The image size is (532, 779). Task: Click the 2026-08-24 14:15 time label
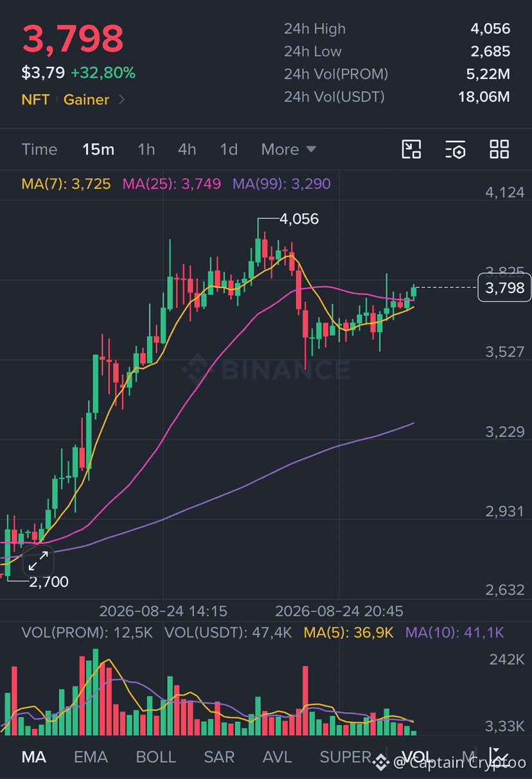click(163, 611)
